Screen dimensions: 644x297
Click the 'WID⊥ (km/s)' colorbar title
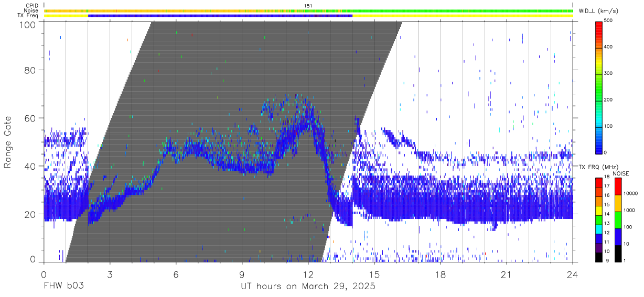pos(599,10)
